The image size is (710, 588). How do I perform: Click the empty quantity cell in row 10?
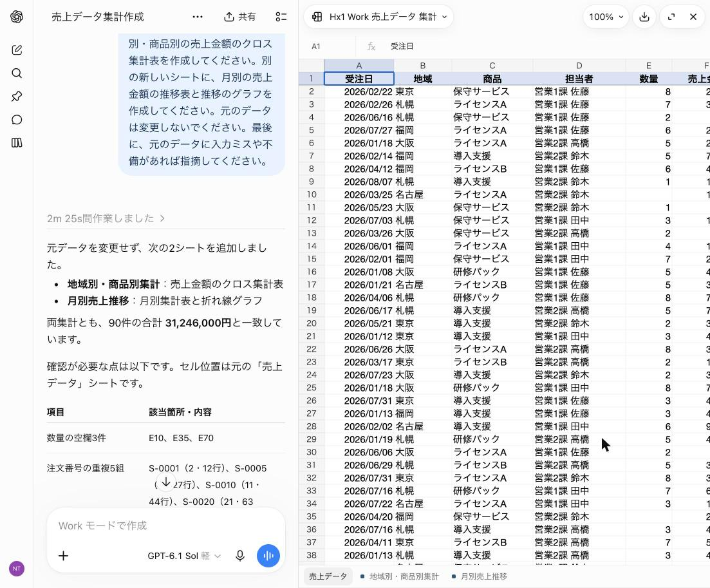point(648,194)
